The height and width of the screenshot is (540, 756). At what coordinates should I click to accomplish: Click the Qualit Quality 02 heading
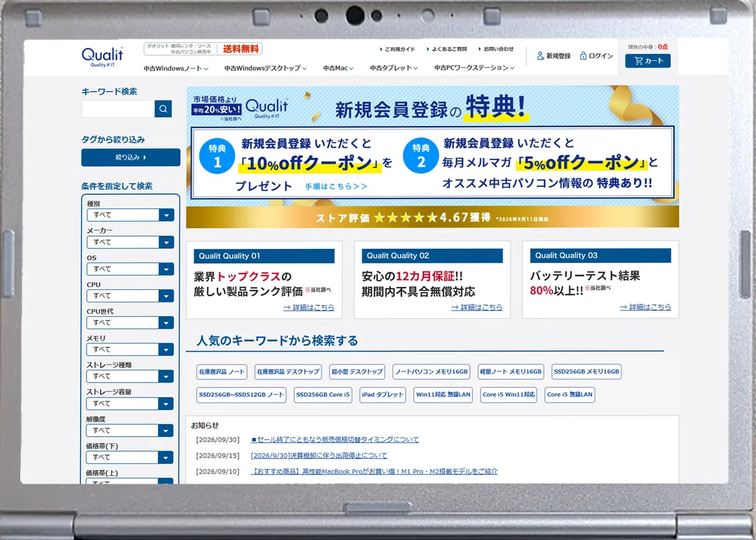[x=432, y=256]
